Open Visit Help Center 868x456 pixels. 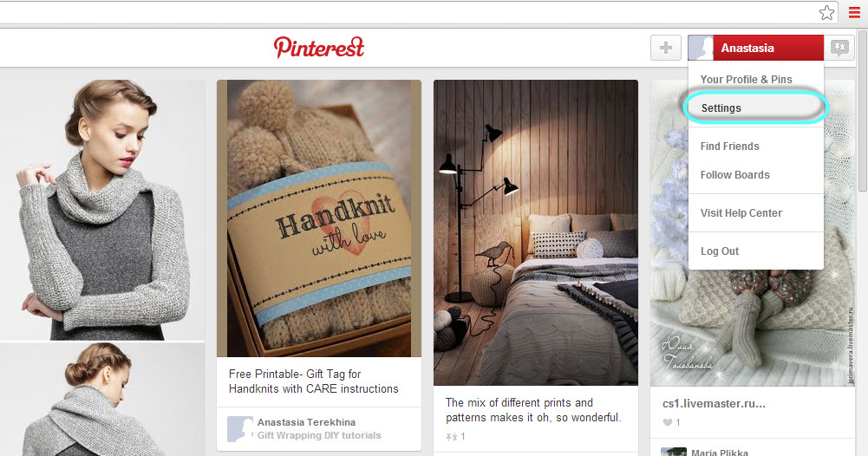click(x=741, y=213)
